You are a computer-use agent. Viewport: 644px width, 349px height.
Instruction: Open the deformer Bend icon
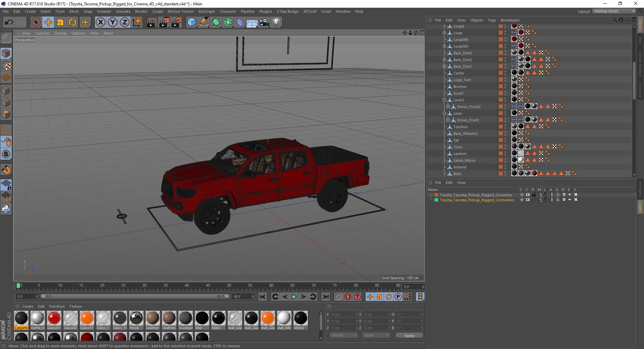pyautogui.click(x=240, y=22)
